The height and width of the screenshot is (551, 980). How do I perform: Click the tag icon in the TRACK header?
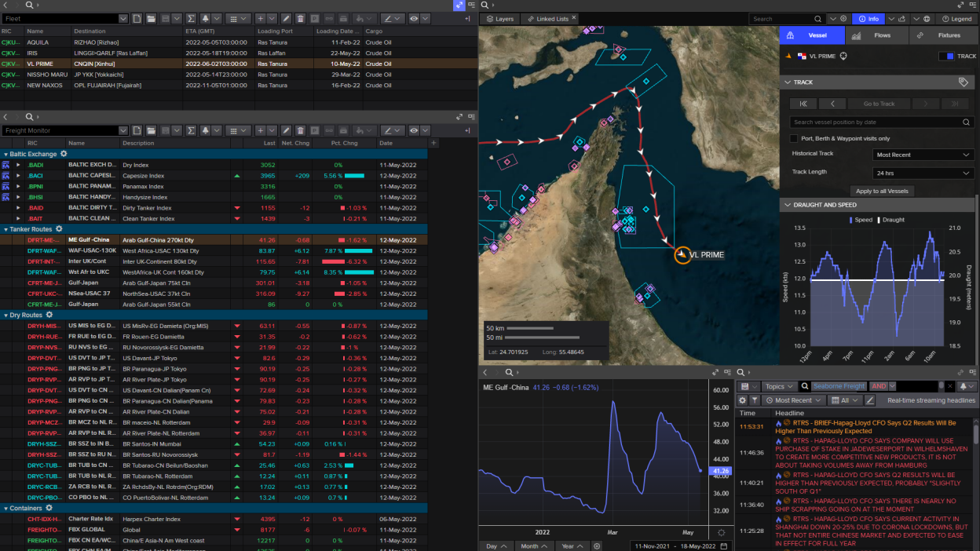(964, 82)
